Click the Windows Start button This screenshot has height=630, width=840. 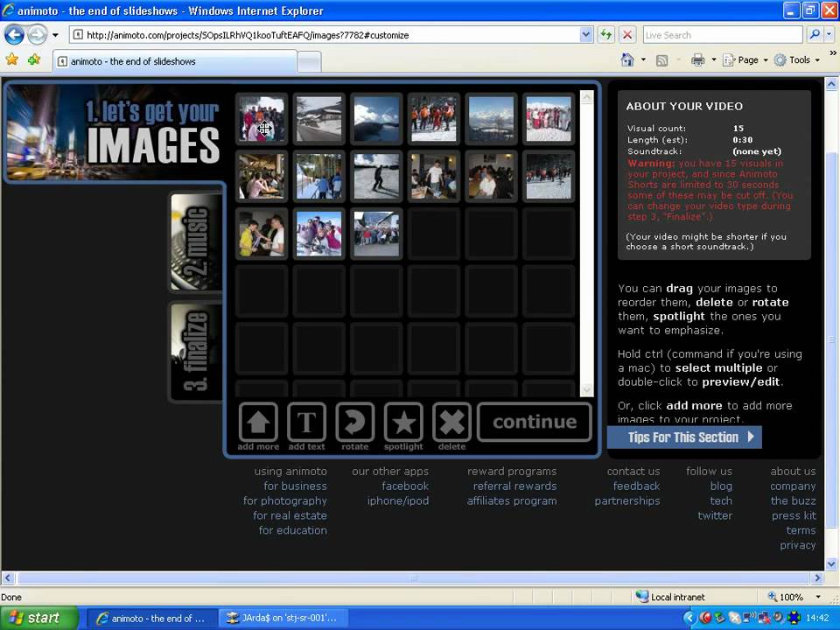click(x=39, y=618)
